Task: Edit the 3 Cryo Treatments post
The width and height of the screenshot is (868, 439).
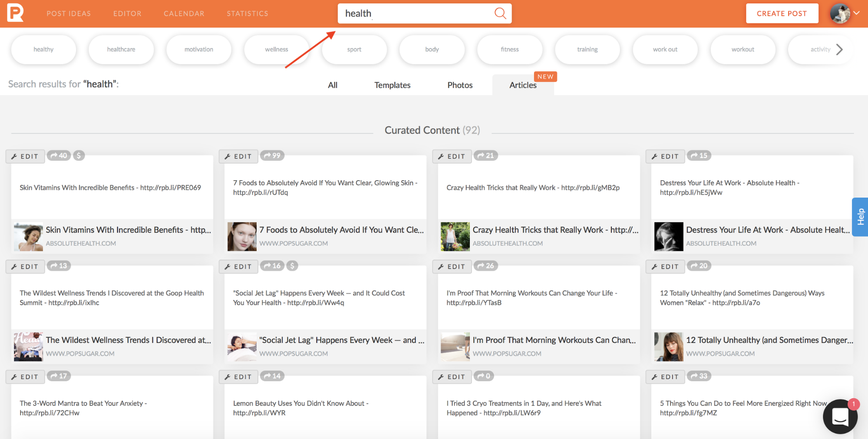Action: 452,377
